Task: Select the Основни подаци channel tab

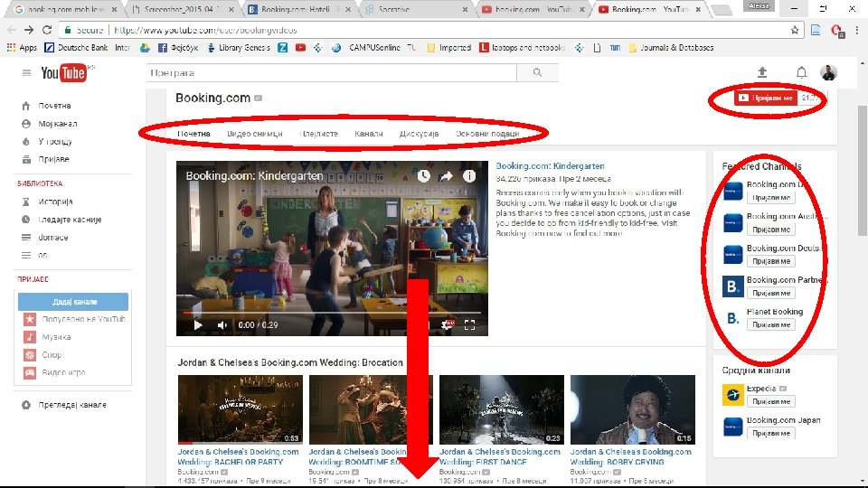Action: tap(487, 134)
